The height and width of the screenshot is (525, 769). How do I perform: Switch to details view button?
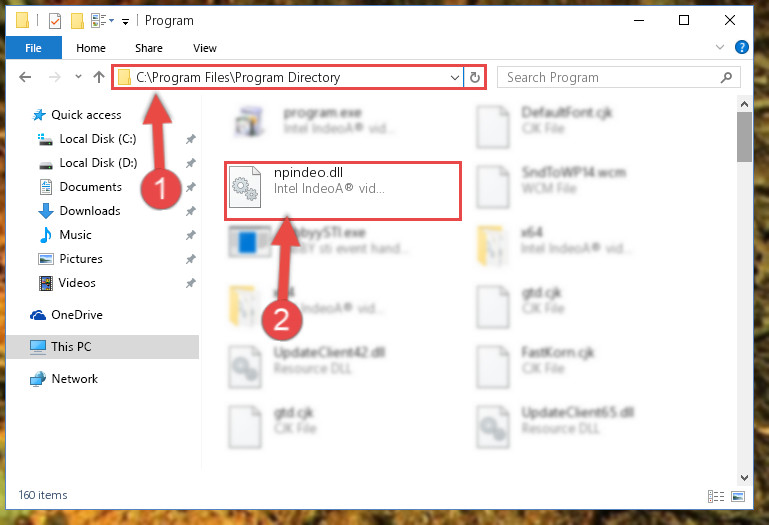pos(716,496)
